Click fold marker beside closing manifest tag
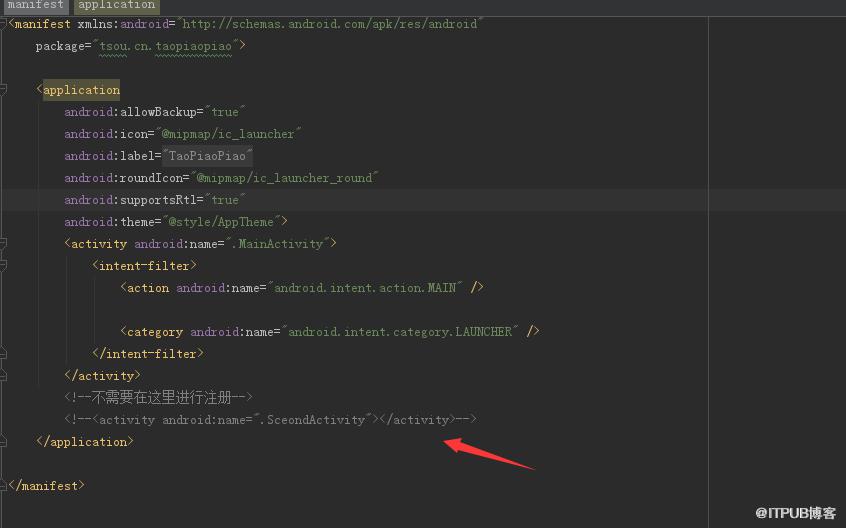This screenshot has width=846, height=528. click(x=3, y=485)
